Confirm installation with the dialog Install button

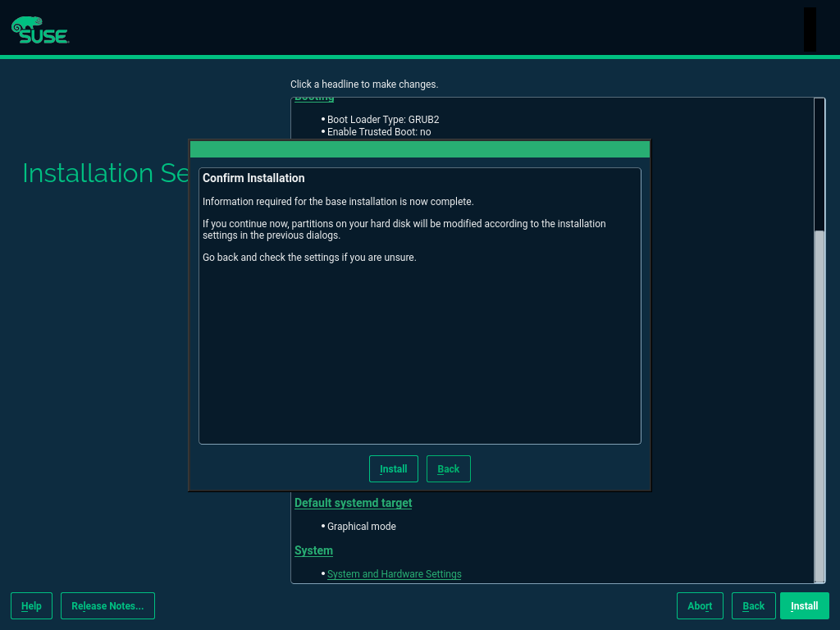click(x=393, y=469)
